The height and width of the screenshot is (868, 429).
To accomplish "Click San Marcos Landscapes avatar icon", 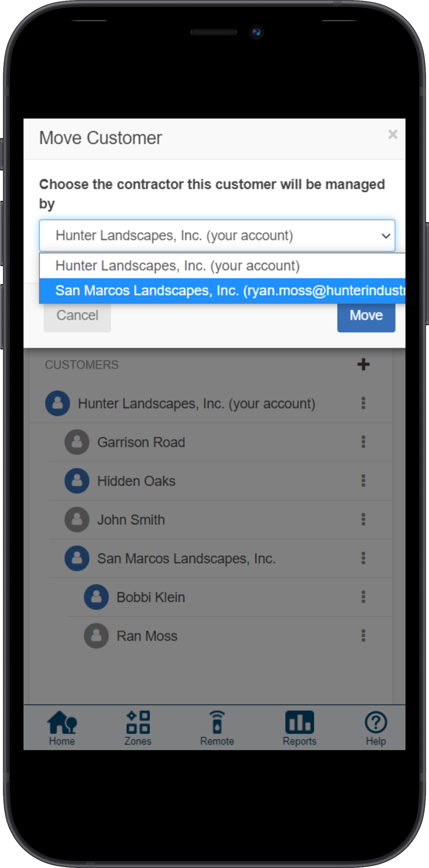I will pyautogui.click(x=77, y=558).
